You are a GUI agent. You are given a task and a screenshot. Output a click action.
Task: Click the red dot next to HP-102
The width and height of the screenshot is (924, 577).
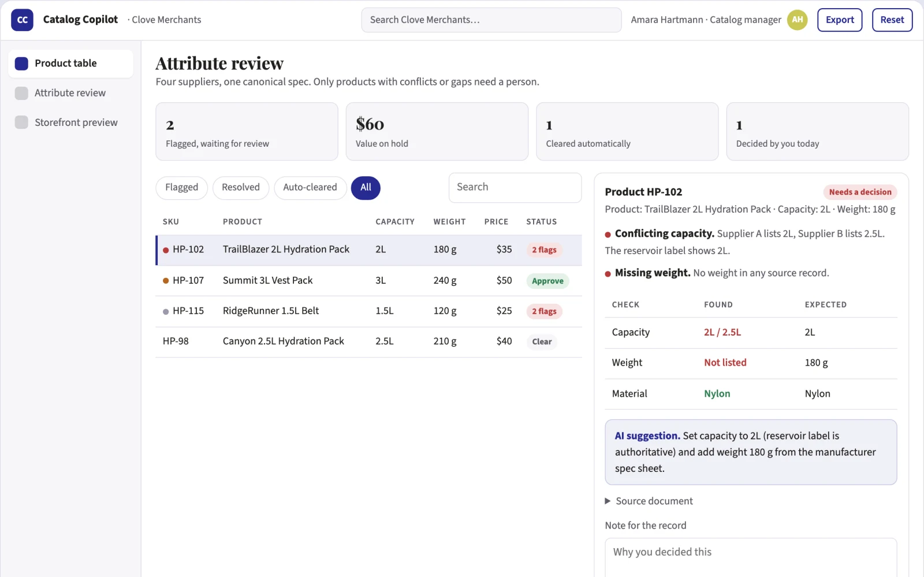click(x=166, y=250)
